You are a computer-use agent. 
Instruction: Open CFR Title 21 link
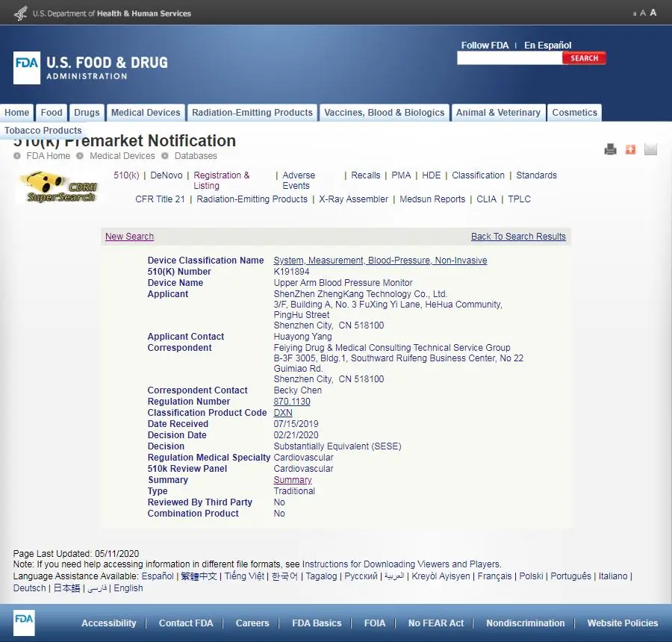coord(160,199)
